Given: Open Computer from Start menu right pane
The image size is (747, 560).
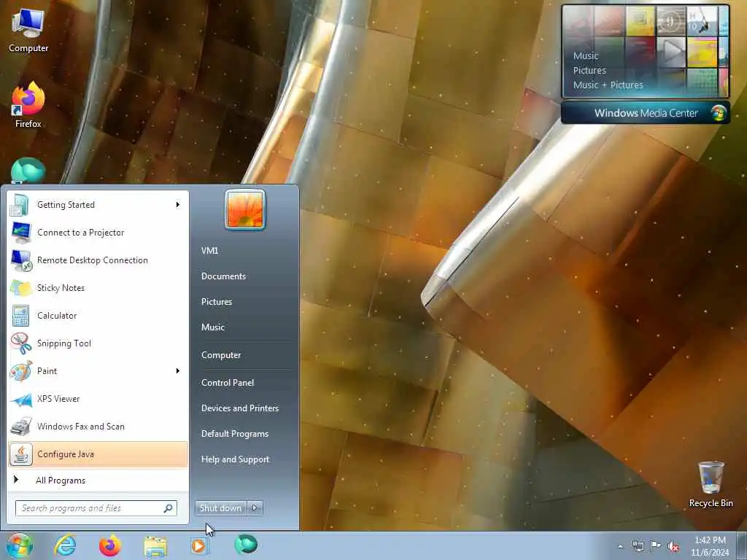Looking at the screenshot, I should coord(221,355).
